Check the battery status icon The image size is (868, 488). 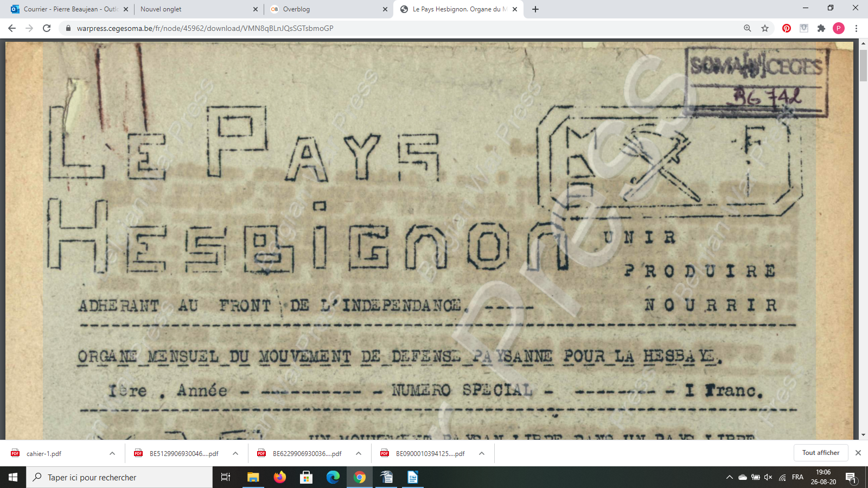(x=755, y=477)
